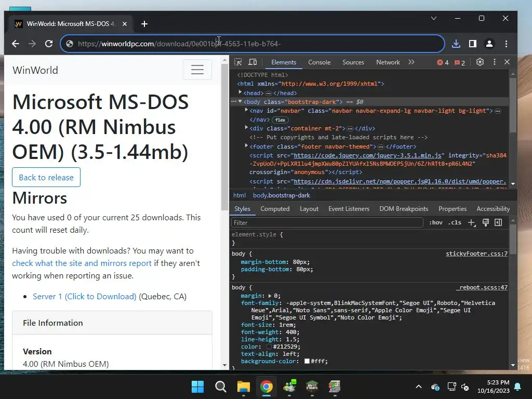This screenshot has height=399, width=532.
Task: Click the browser back arrow
Action: point(16,44)
